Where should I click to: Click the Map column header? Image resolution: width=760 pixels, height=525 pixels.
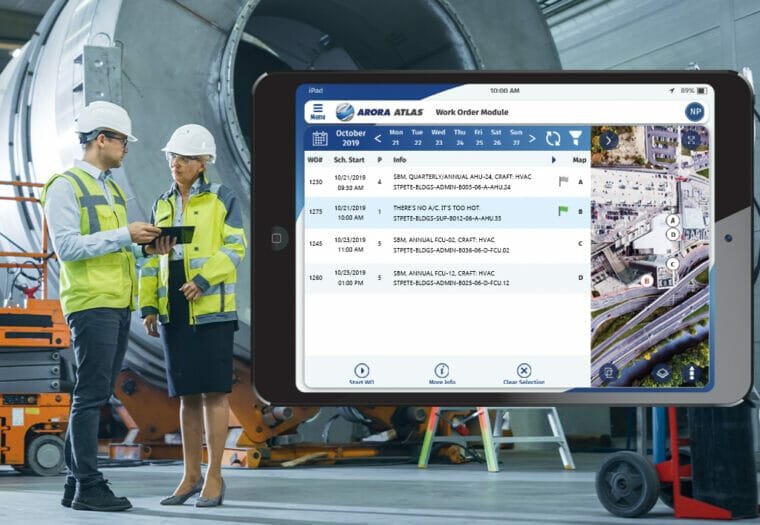(579, 159)
